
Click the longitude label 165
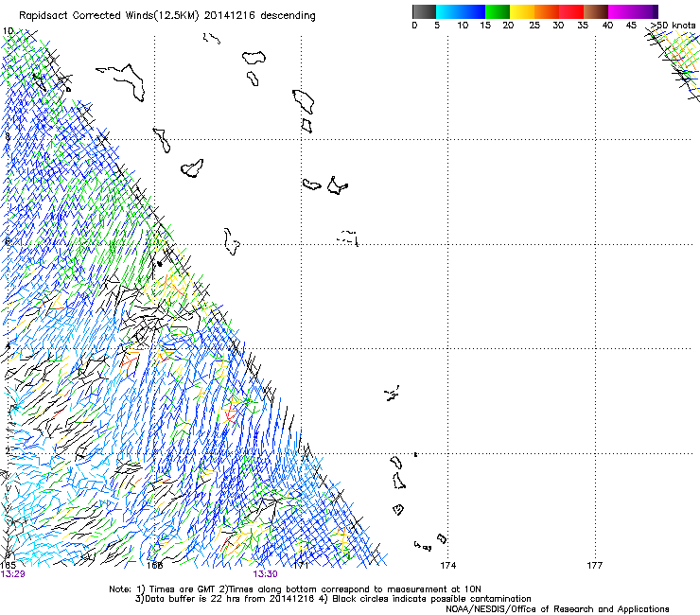8,566
